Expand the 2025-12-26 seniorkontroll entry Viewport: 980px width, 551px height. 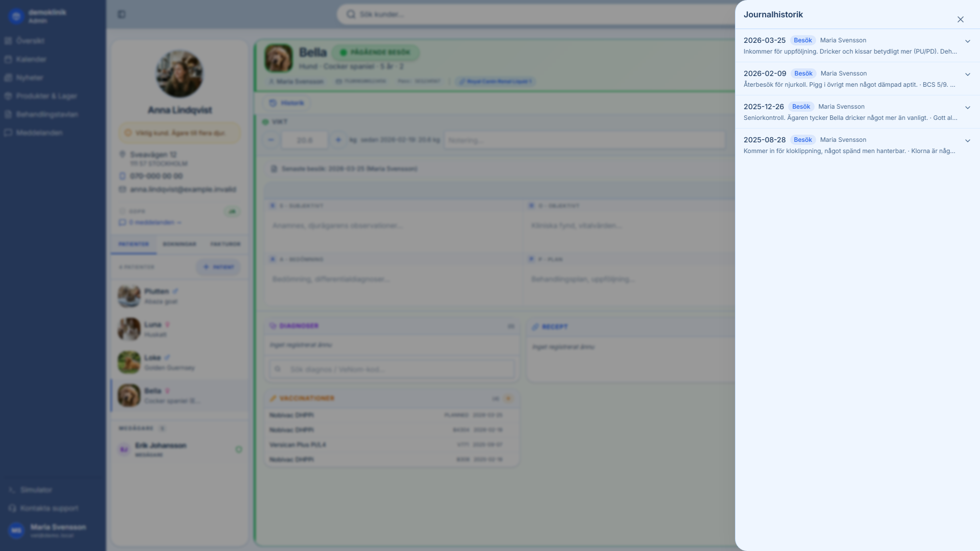point(968,107)
